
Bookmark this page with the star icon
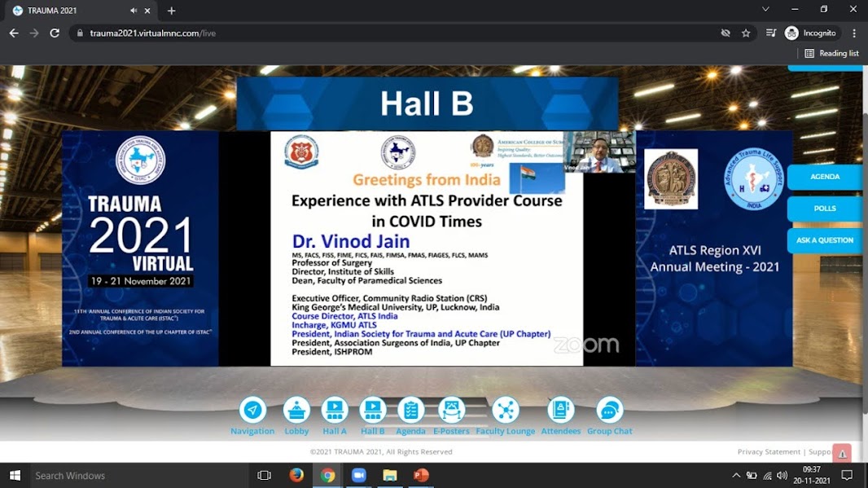pyautogui.click(x=746, y=33)
